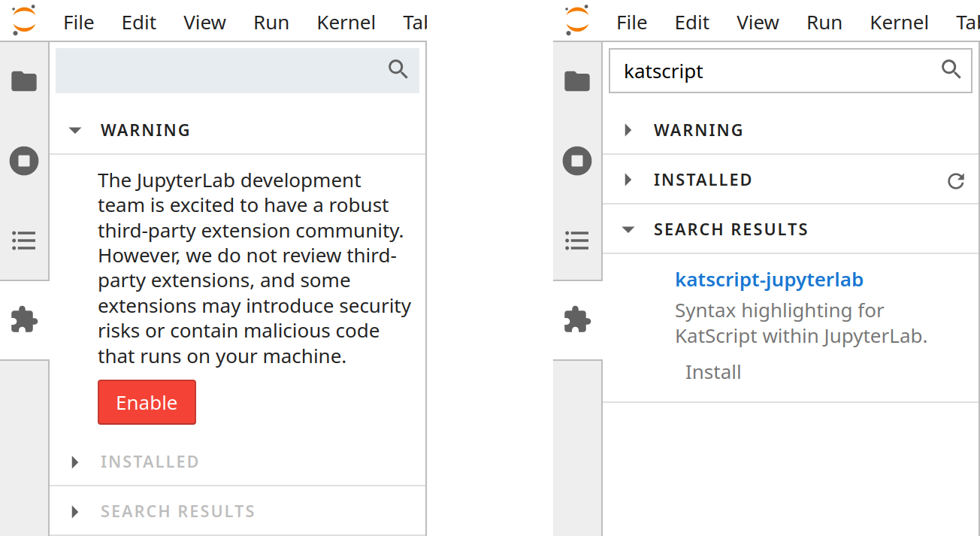Screen dimensions: 980x536
Task: Install the katscript-jupyterlab extension
Action: point(712,372)
